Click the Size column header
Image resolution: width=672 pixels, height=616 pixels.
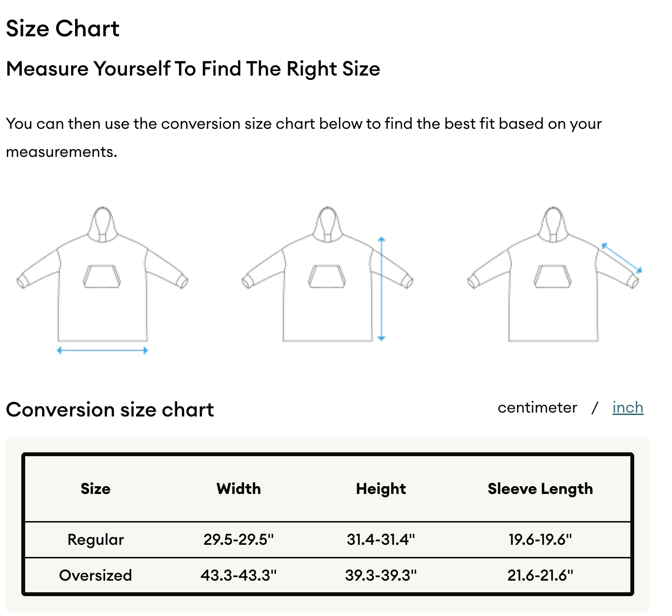[x=95, y=489]
